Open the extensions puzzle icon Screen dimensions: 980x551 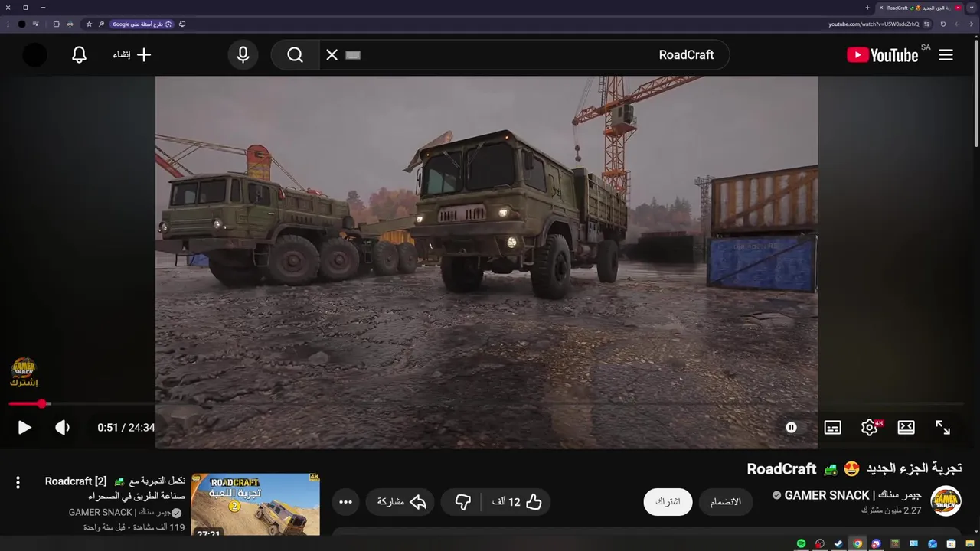coord(56,24)
